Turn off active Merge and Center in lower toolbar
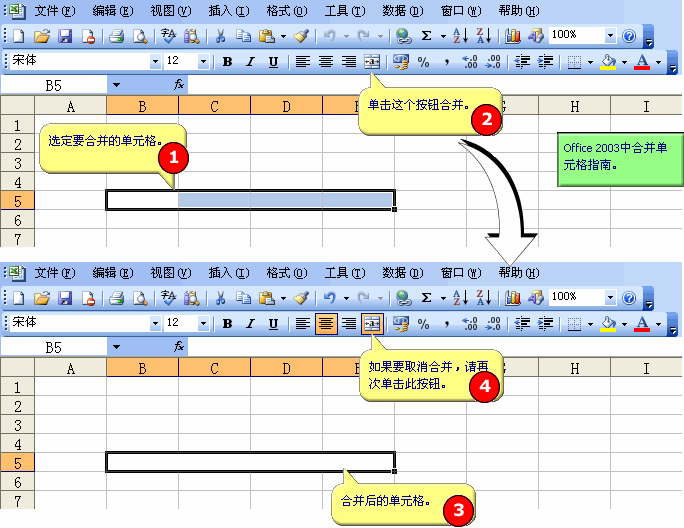The image size is (684, 528). point(372,323)
